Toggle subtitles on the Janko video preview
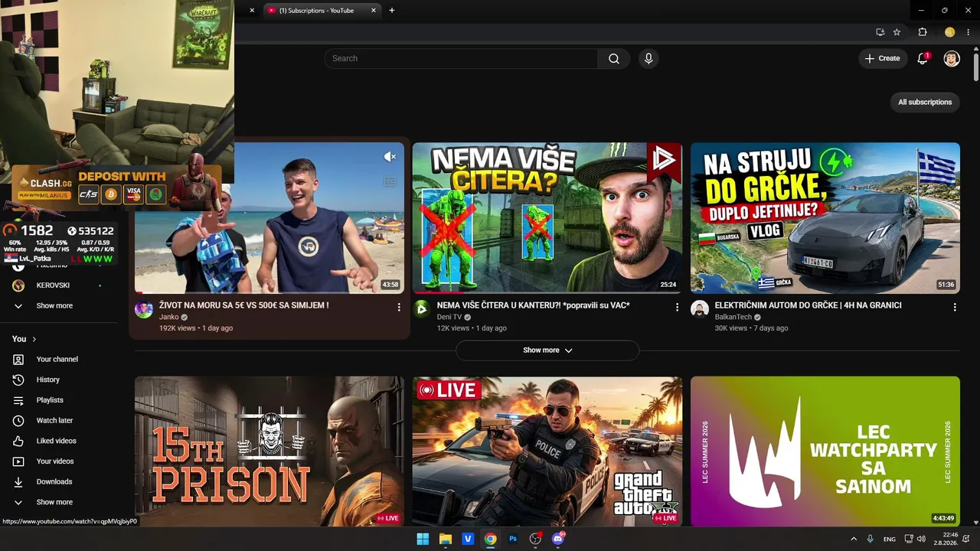 point(390,181)
